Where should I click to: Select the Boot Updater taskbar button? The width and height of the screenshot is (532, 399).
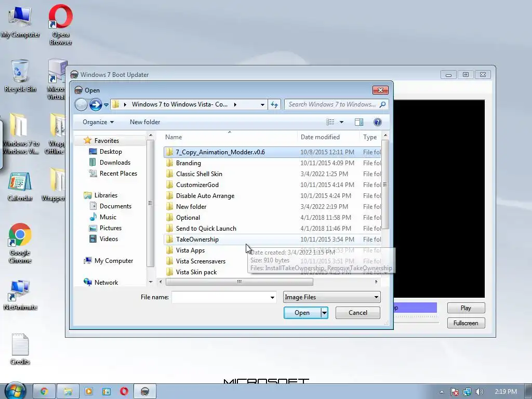pos(145,391)
